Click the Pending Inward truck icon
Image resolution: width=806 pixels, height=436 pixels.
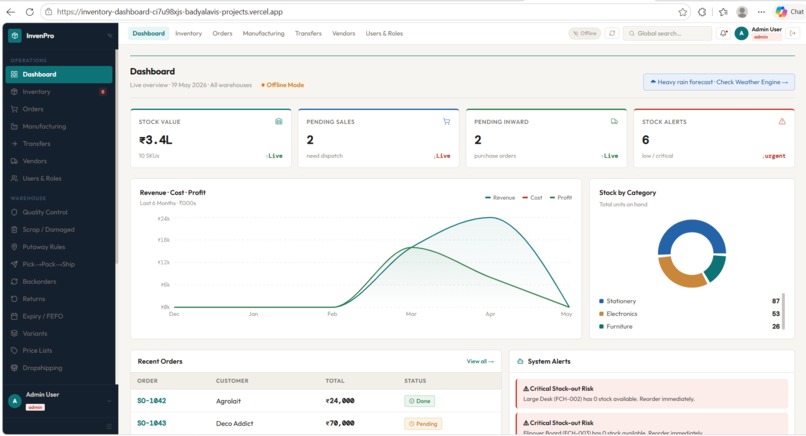point(614,122)
